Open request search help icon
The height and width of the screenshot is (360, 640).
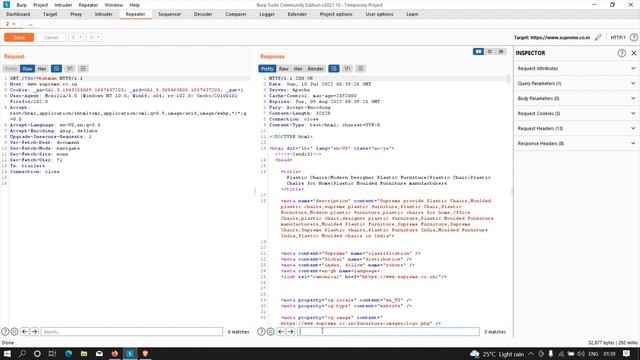point(5,332)
